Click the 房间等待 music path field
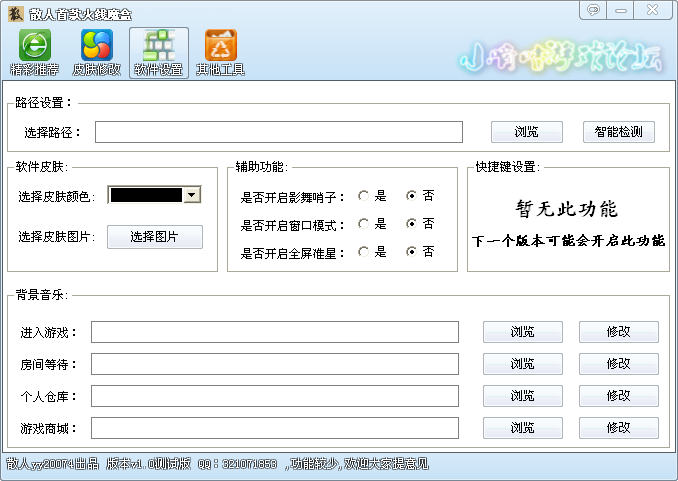 click(275, 364)
